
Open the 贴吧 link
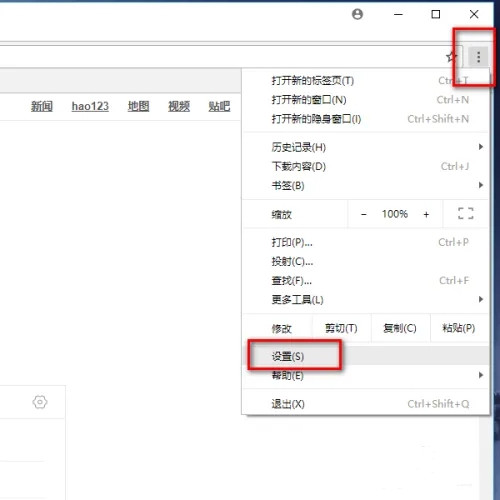219,106
